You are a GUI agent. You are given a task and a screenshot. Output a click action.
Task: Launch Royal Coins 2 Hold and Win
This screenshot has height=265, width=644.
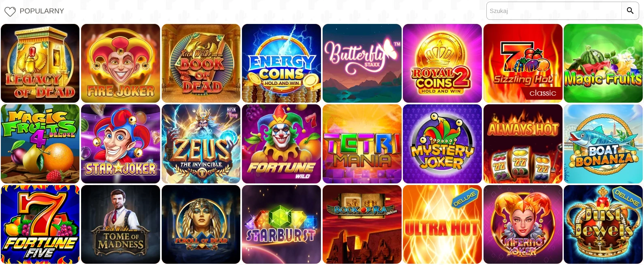(442, 63)
